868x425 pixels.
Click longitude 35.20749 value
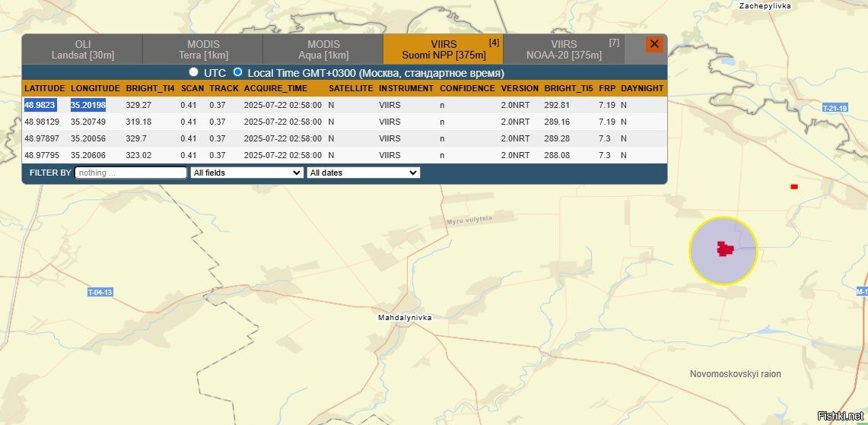pyautogui.click(x=88, y=122)
